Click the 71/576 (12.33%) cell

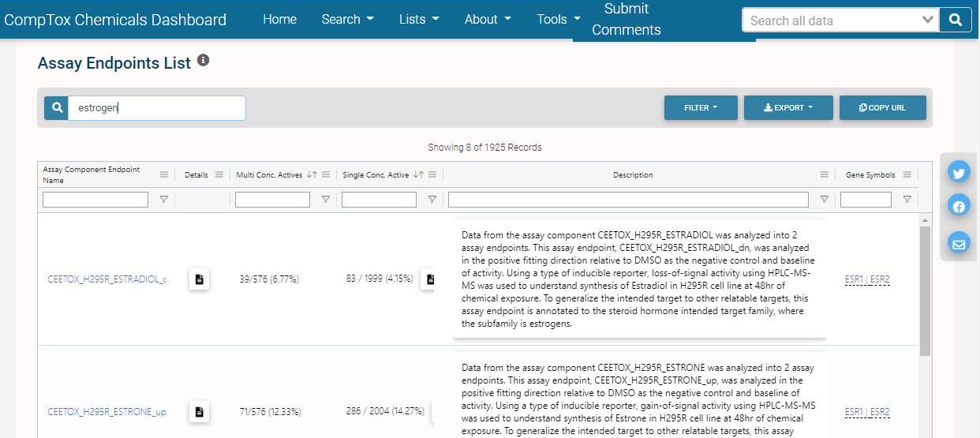270,412
